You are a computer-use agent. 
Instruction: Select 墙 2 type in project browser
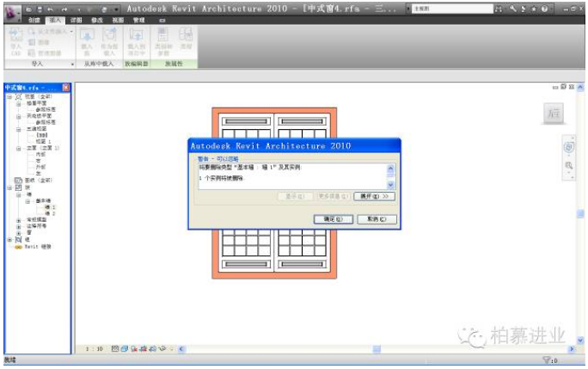(50, 213)
